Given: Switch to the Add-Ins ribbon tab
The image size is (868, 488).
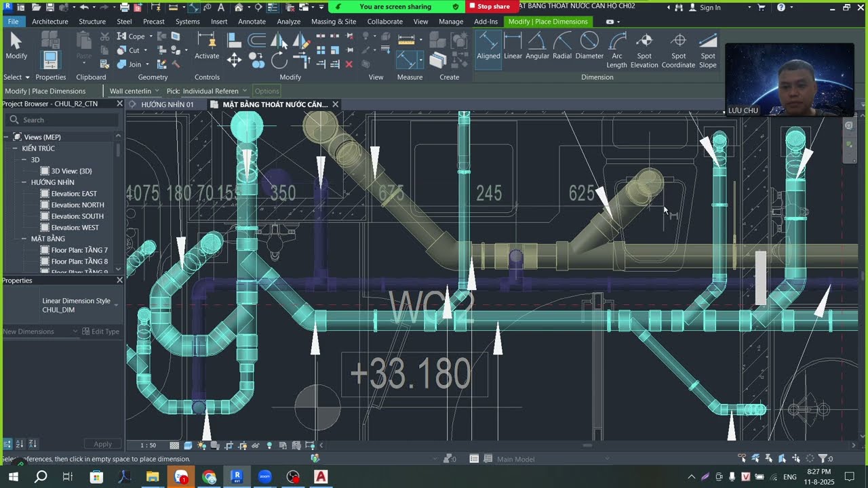Looking at the screenshot, I should coord(486,22).
